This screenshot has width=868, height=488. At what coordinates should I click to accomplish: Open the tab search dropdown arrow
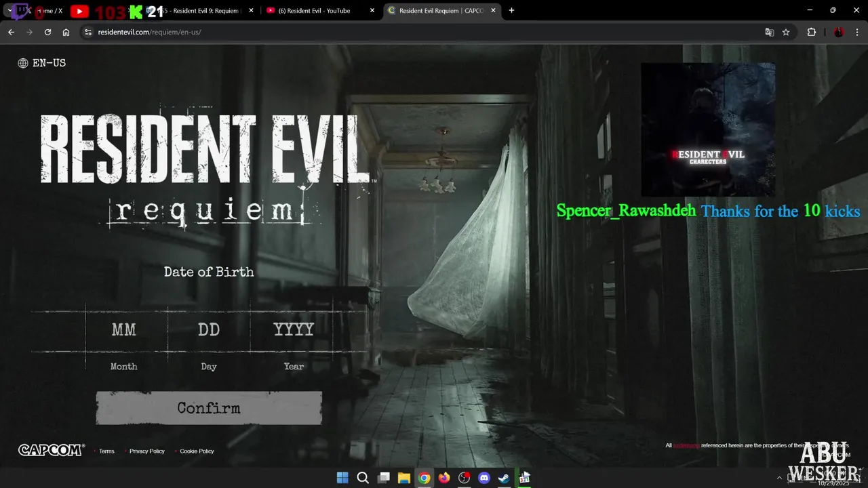(9, 10)
